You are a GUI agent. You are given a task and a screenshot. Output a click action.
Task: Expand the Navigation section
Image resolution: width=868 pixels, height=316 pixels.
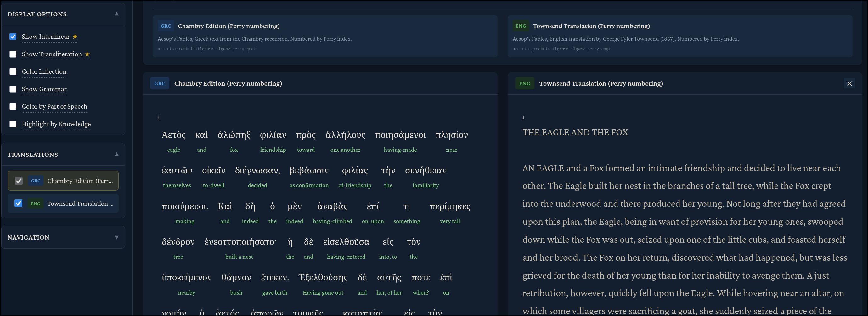(x=116, y=237)
